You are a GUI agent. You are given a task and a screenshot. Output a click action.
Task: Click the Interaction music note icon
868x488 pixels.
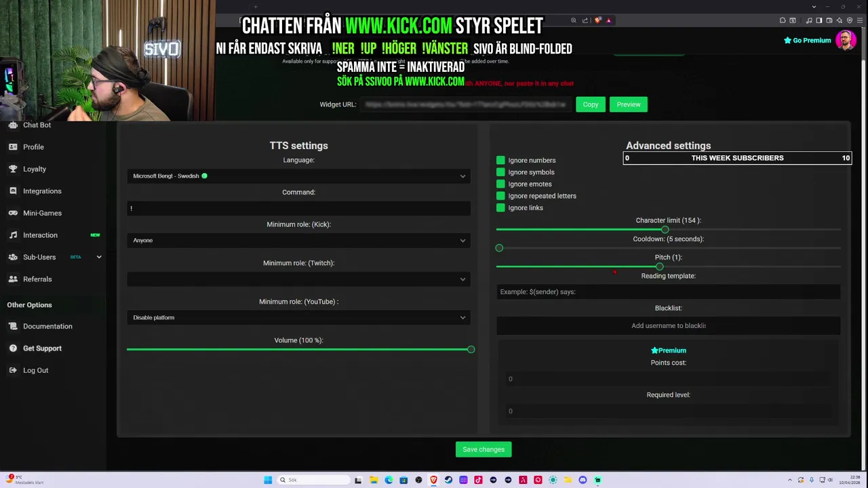point(13,235)
